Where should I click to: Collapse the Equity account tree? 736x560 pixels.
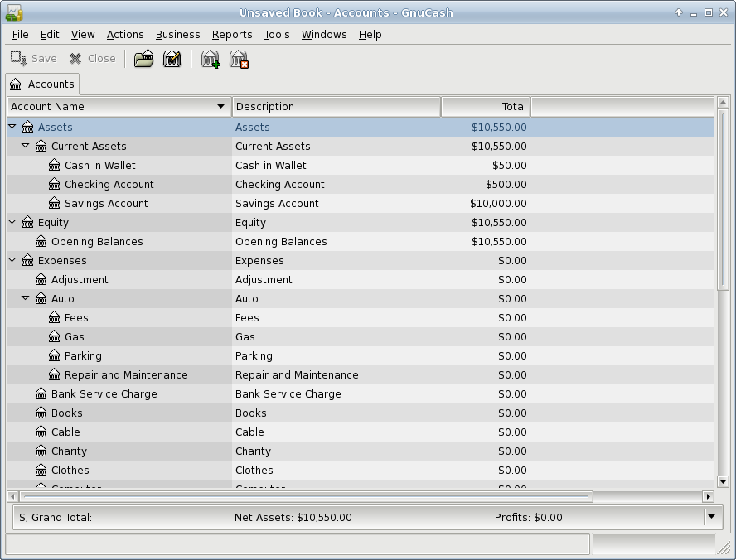pyautogui.click(x=12, y=222)
